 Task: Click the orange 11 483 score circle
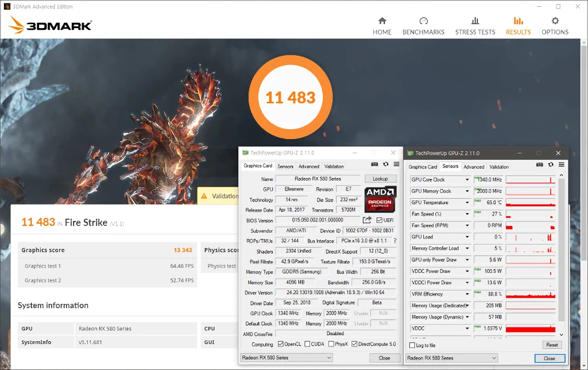(291, 97)
